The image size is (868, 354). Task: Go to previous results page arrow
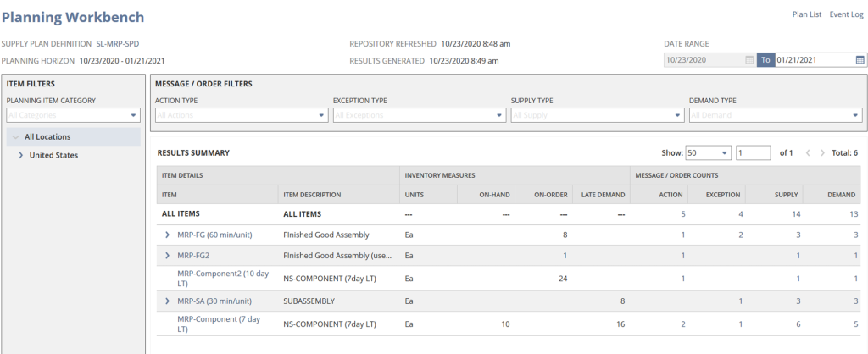click(808, 153)
